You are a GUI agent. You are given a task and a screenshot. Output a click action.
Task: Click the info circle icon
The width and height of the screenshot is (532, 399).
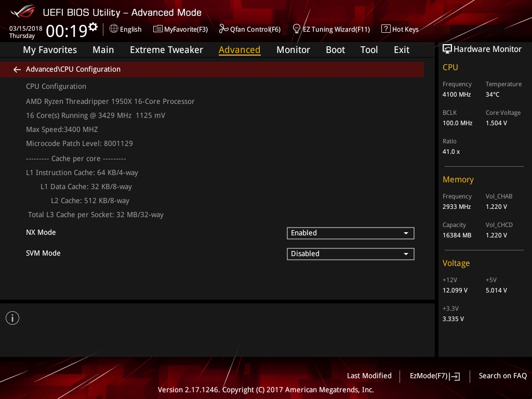[12, 318]
